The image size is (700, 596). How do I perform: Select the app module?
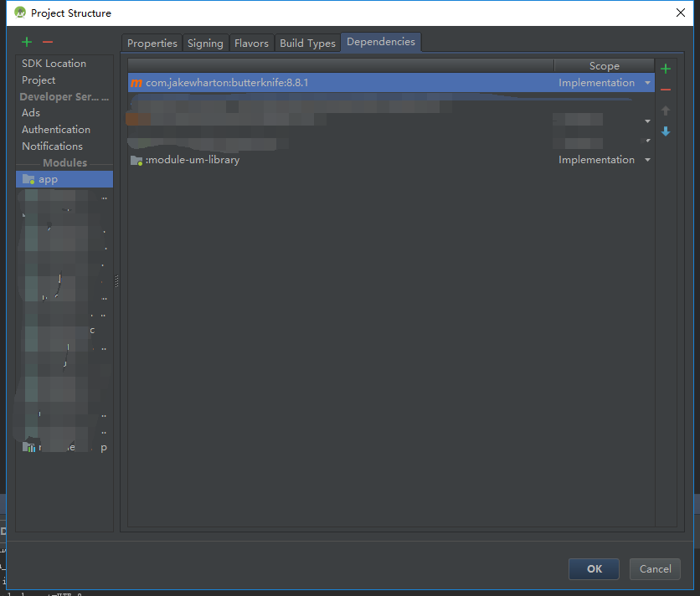point(64,179)
